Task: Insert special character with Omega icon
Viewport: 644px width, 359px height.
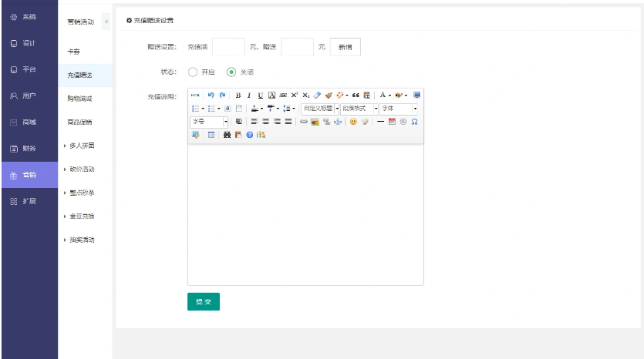Action: click(415, 122)
